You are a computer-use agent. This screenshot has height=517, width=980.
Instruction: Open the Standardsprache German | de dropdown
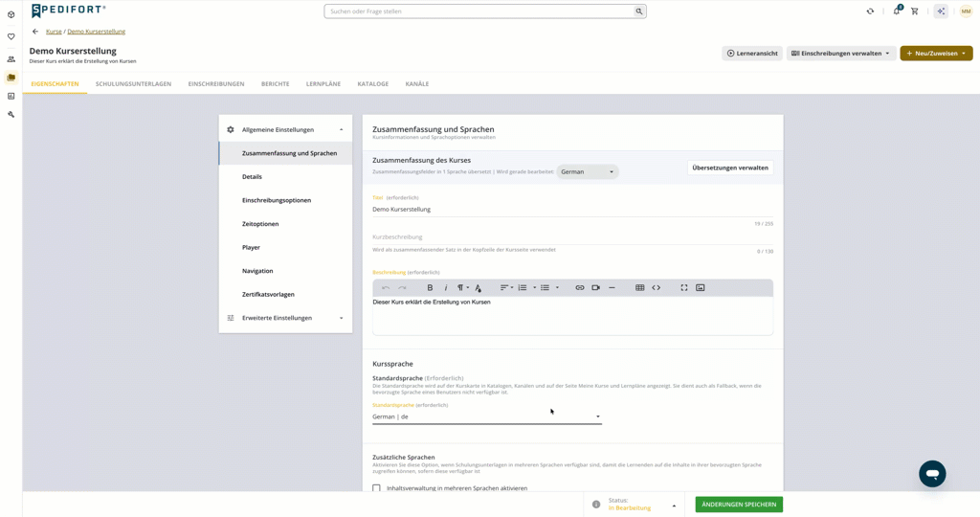coord(487,416)
